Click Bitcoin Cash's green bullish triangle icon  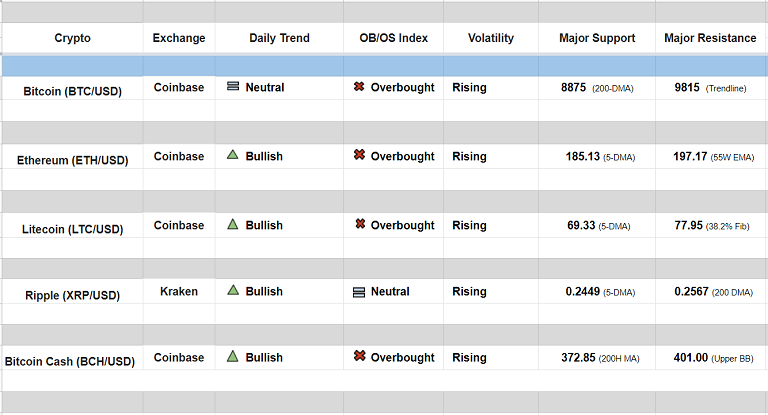(232, 356)
